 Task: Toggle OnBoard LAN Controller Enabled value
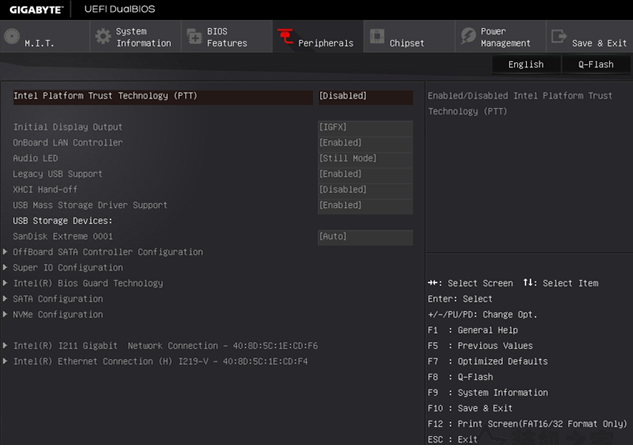364,143
